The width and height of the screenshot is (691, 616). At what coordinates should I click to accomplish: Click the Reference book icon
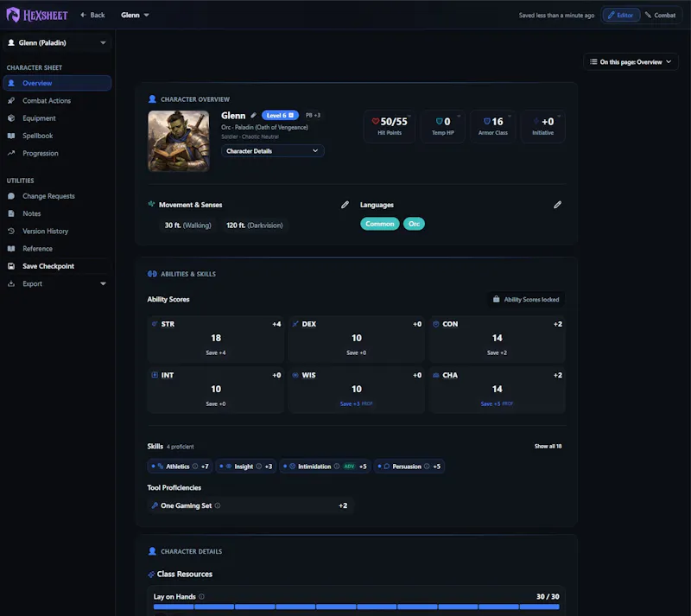click(x=11, y=249)
